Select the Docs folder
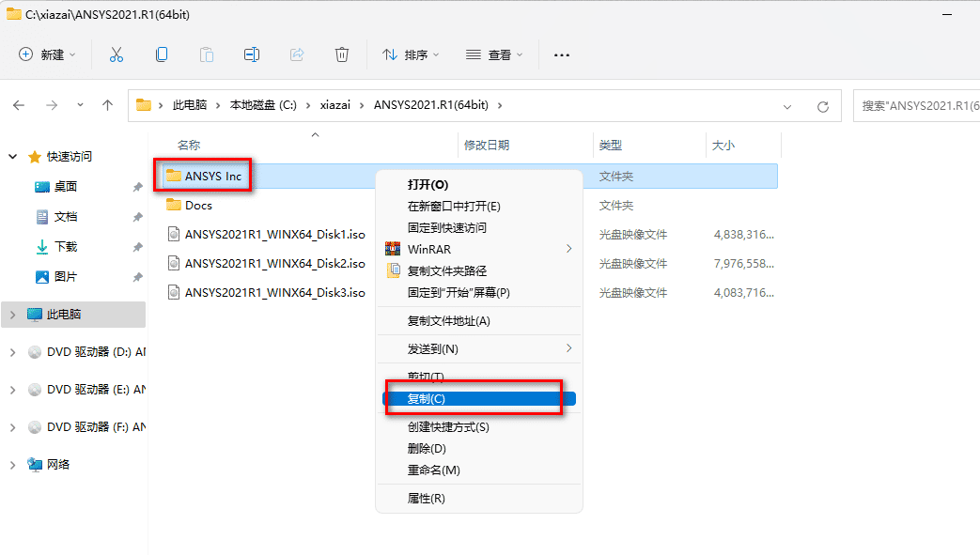The width and height of the screenshot is (980, 555). [x=198, y=206]
